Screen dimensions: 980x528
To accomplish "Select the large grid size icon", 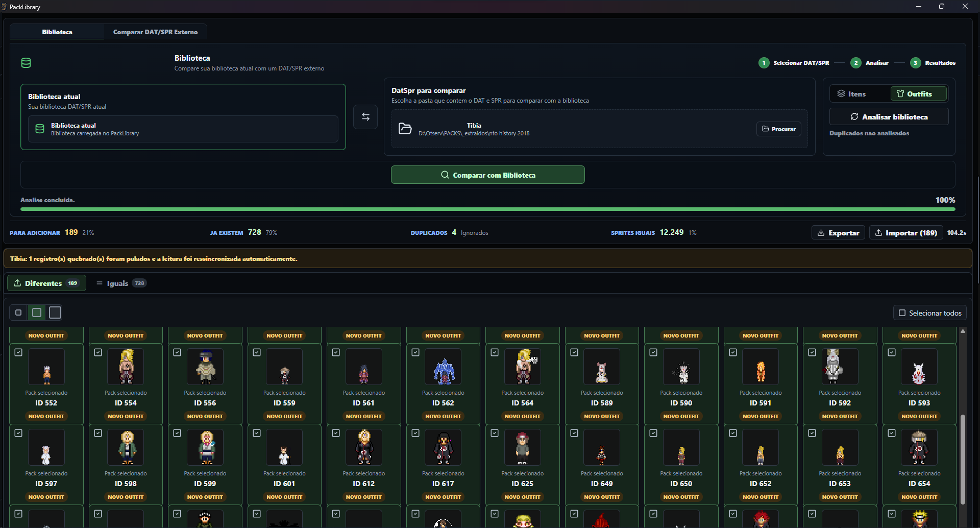I will (55, 313).
